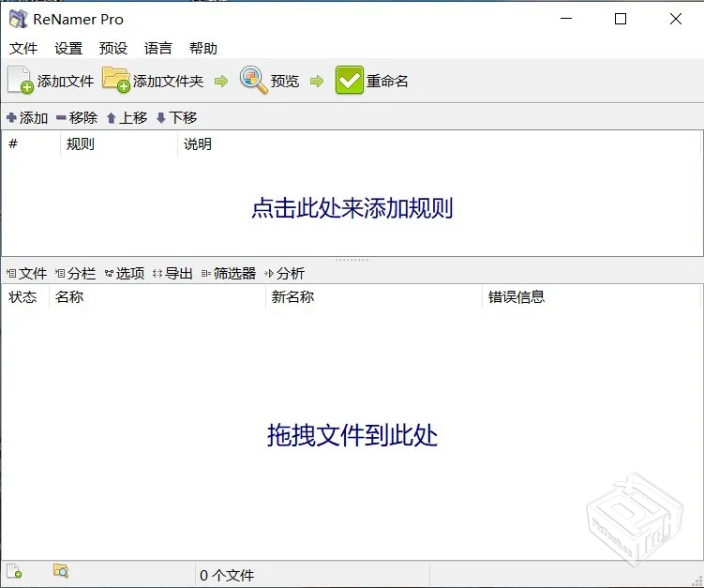The image size is (704, 588).
Task: Click the Preview (预览) magnifier icon
Action: coord(253,80)
